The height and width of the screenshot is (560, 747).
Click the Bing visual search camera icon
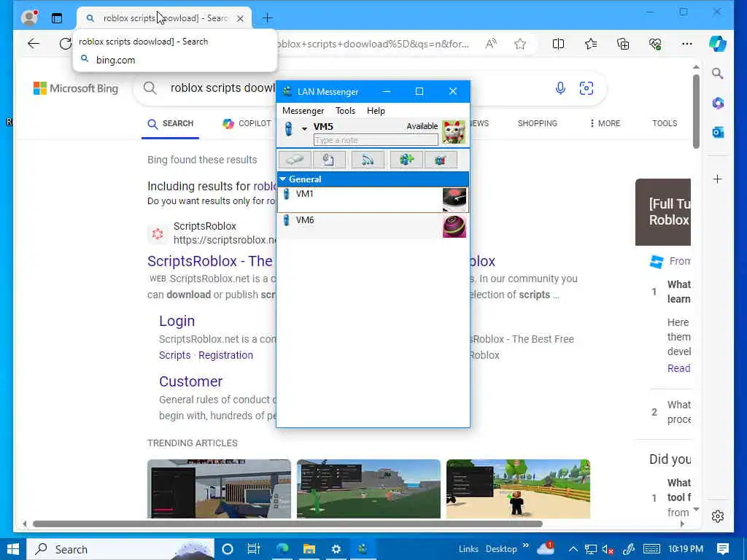click(x=587, y=88)
